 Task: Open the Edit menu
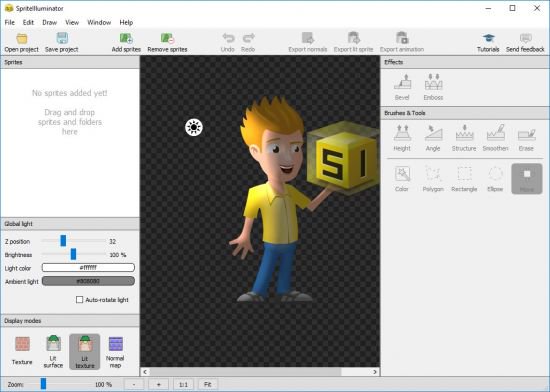pyautogui.click(x=28, y=22)
